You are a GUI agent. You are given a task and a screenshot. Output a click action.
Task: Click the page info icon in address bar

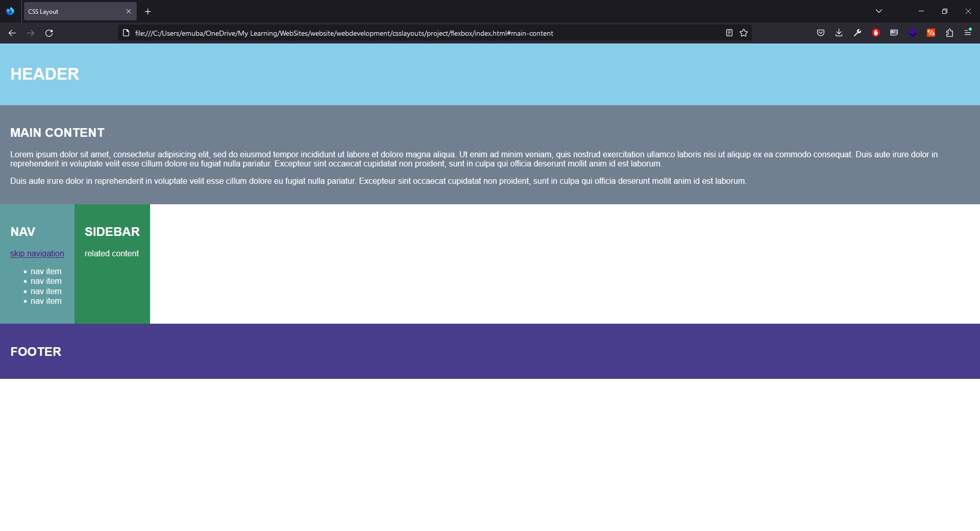click(126, 33)
